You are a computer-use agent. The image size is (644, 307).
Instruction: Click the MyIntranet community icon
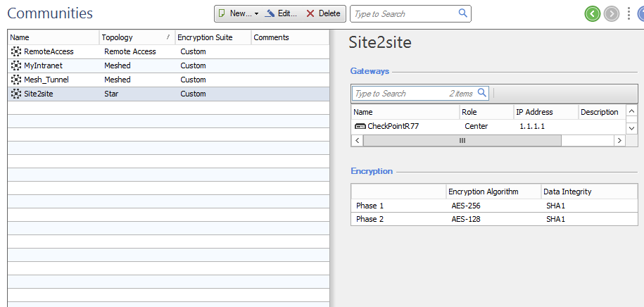tap(16, 65)
